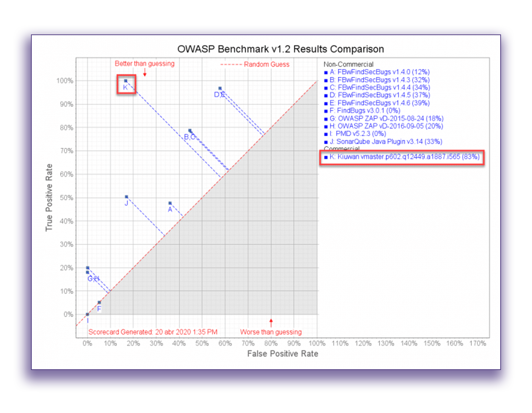Click legend entry F: FindBugs v3.0.1 (0%)

tap(362, 110)
